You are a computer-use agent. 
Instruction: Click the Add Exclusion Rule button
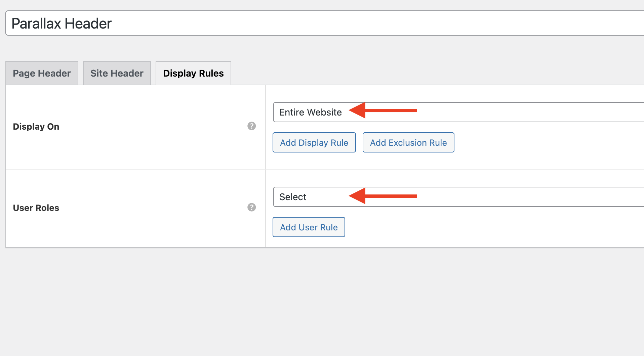pos(408,142)
